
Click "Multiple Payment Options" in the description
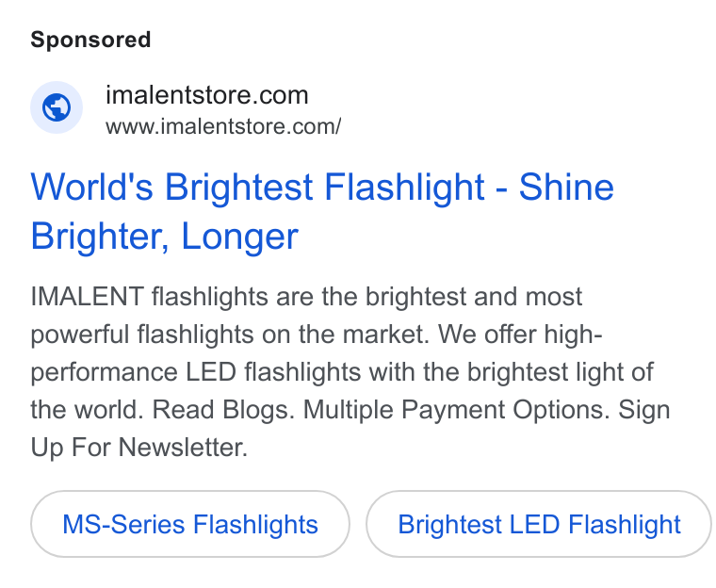pyautogui.click(x=456, y=409)
